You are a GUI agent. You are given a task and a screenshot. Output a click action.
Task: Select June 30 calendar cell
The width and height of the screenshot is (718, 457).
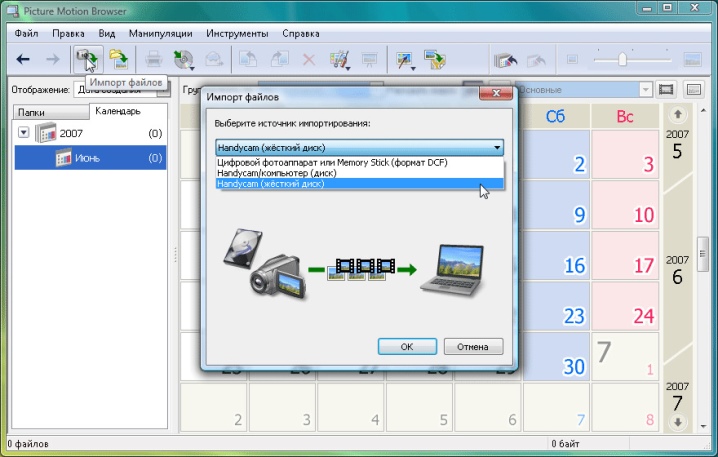click(x=556, y=356)
